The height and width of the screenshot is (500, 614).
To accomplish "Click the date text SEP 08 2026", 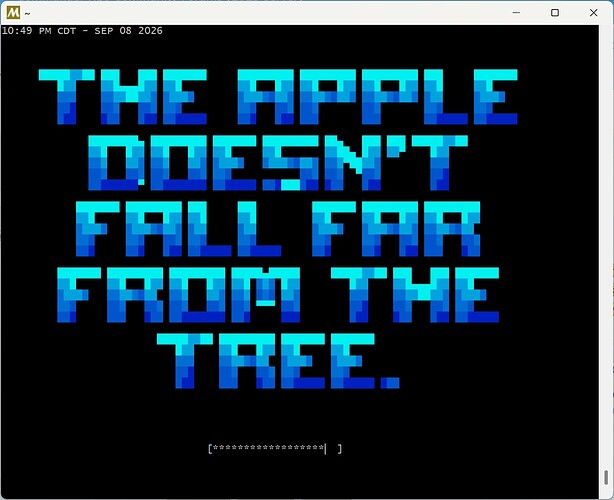I will point(128,31).
